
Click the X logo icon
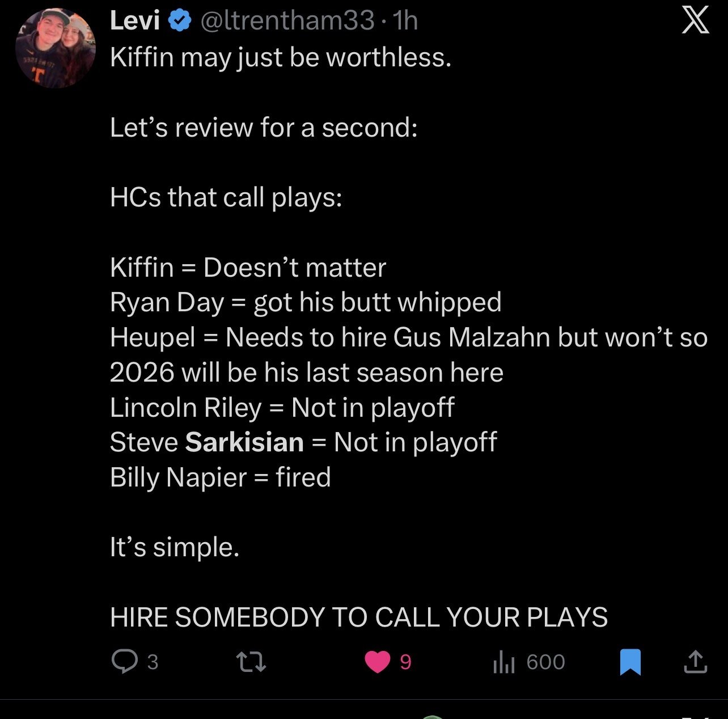(695, 21)
